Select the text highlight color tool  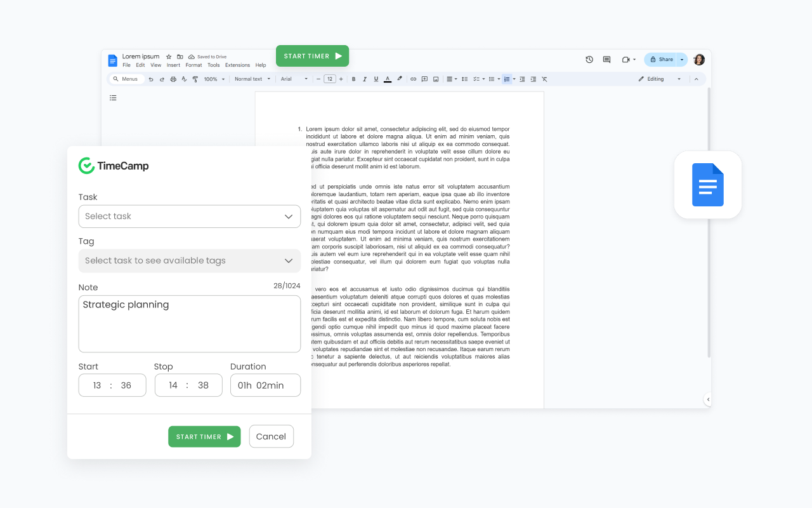coord(399,78)
